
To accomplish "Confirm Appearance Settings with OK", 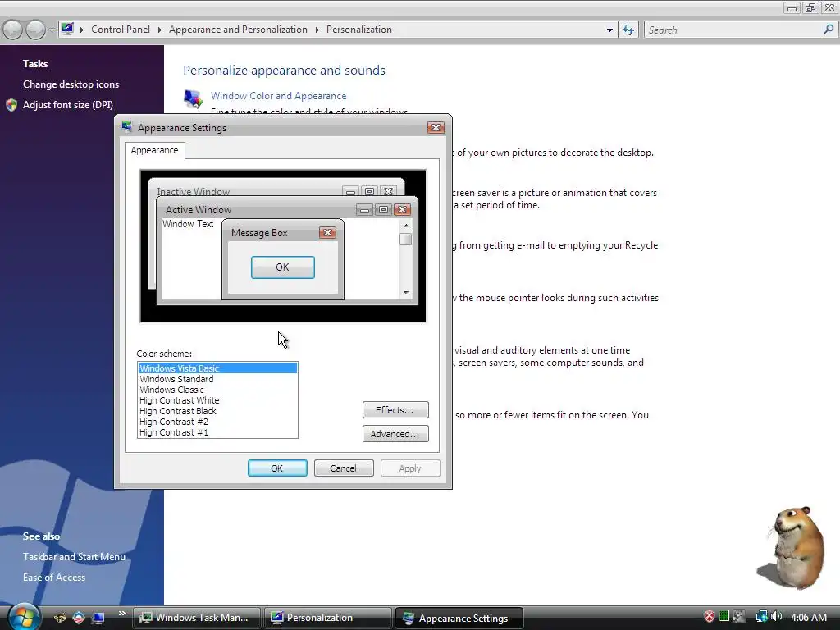I will [277, 468].
